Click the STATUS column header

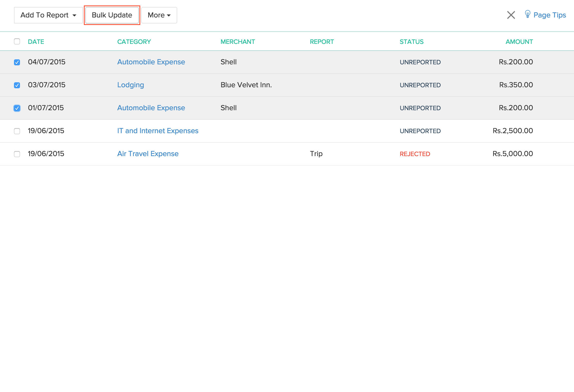[x=412, y=42]
